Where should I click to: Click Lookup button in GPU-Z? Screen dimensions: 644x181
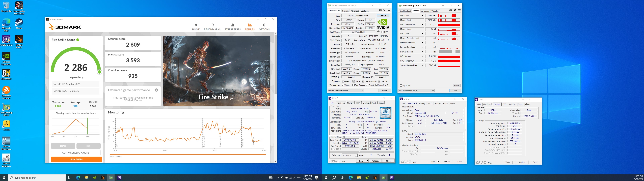383,16
